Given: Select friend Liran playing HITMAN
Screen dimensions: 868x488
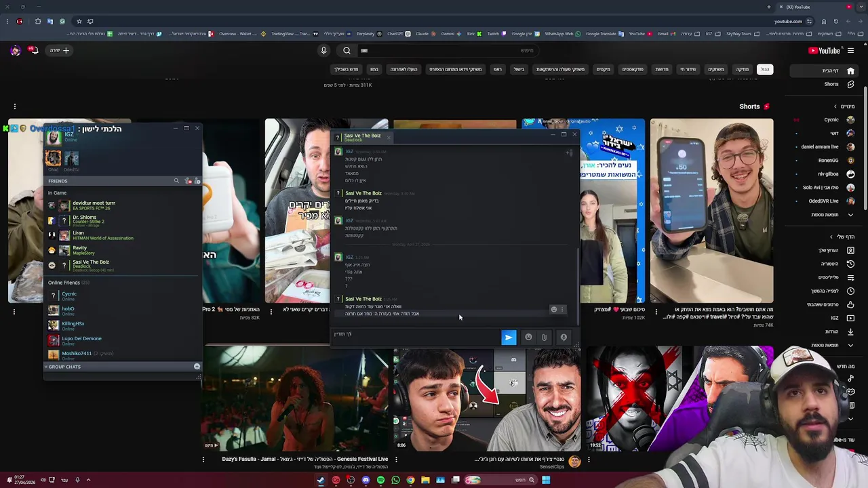Looking at the screenshot, I should pyautogui.click(x=122, y=235).
